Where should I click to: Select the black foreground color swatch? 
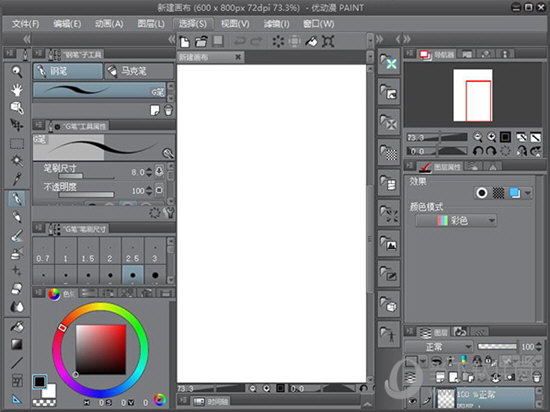tap(39, 381)
